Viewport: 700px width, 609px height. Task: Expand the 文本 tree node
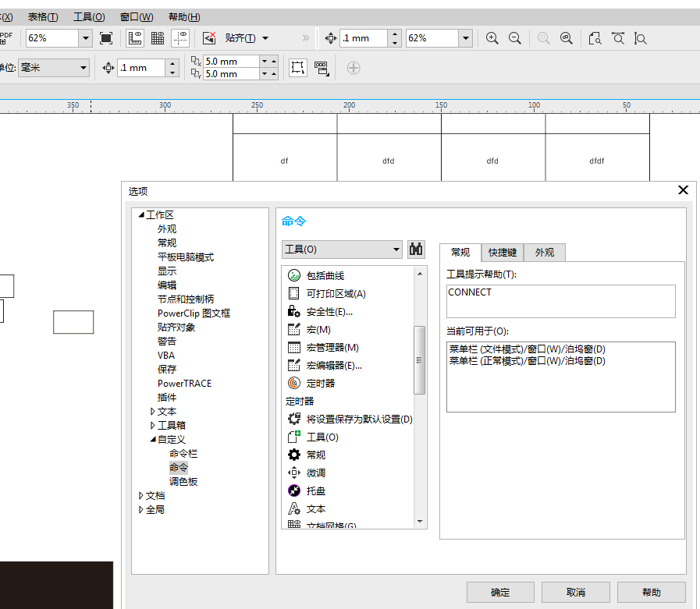pos(153,412)
